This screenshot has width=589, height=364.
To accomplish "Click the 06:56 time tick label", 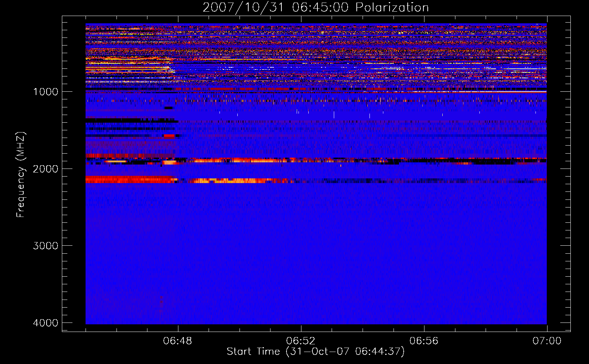I will 424,341.
